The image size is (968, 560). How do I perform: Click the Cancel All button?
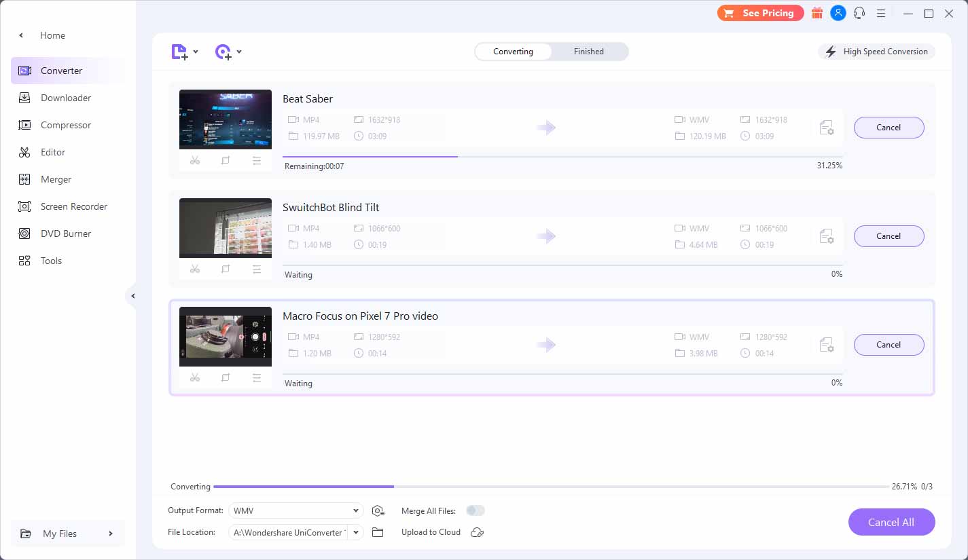tap(891, 522)
